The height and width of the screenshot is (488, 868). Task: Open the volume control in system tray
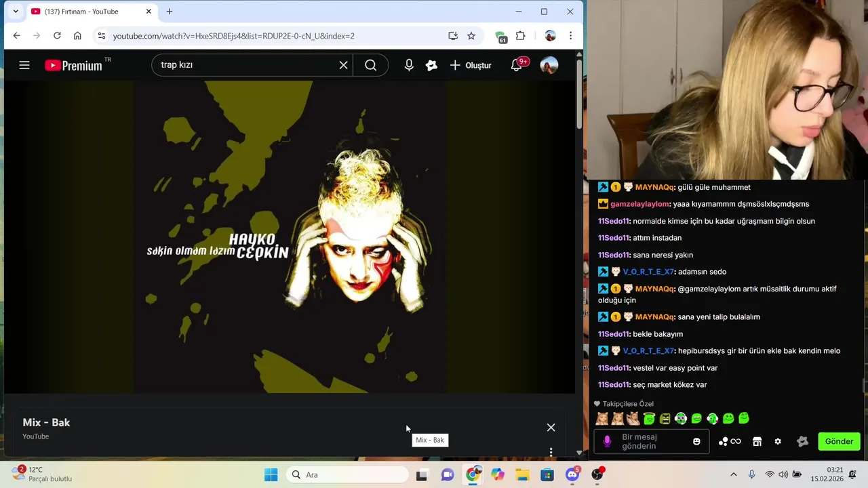[783, 474]
